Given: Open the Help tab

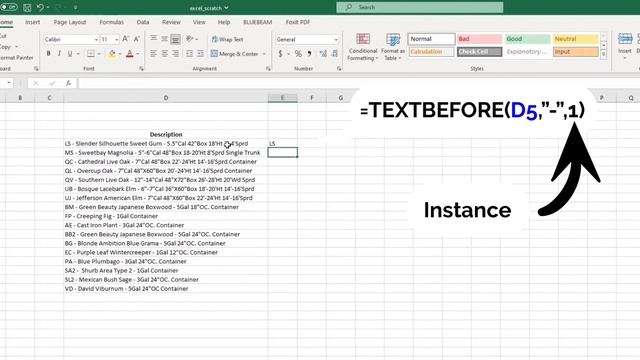Looking at the screenshot, I should [x=224, y=22].
